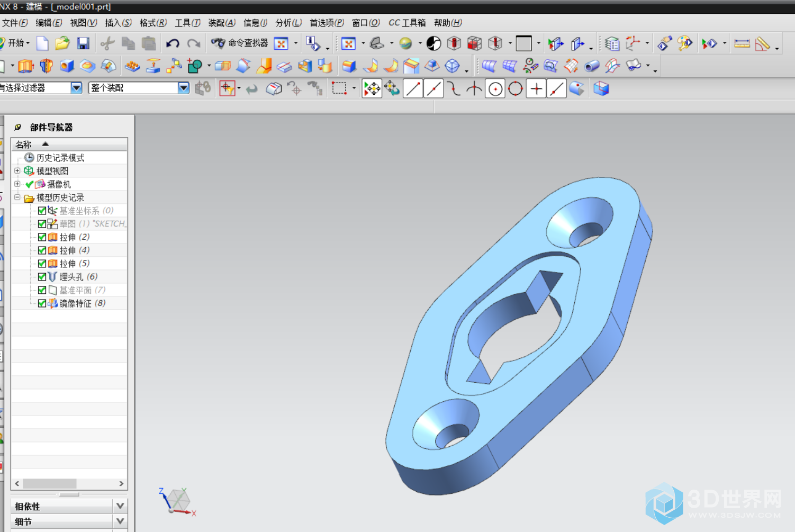Image resolution: width=795 pixels, height=532 pixels.
Task: Uncheck 镜像特征 (8) feature checkbox
Action: (x=42, y=303)
